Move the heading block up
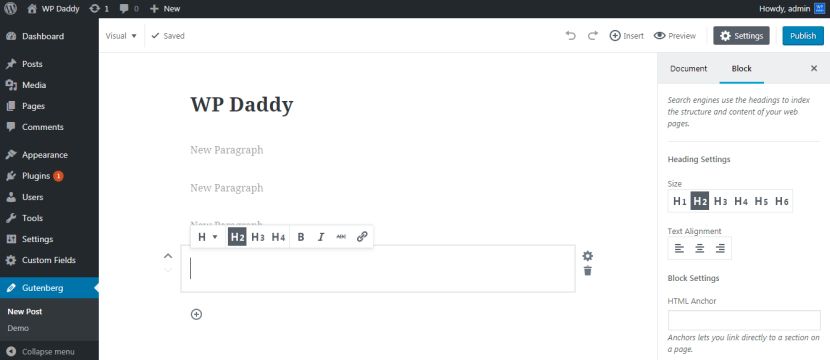Screen dimensions: 830x360 [x=168, y=256]
